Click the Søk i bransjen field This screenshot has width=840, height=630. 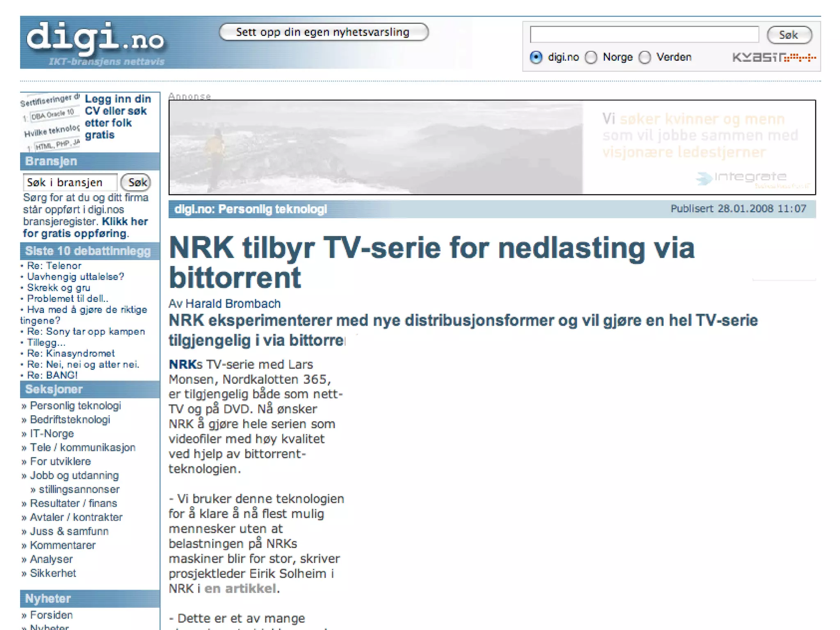click(70, 182)
